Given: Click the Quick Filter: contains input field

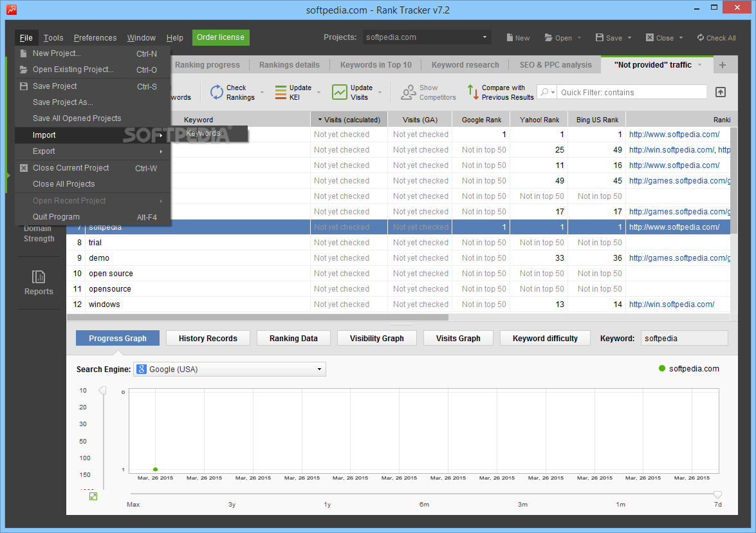Looking at the screenshot, I should pos(632,92).
